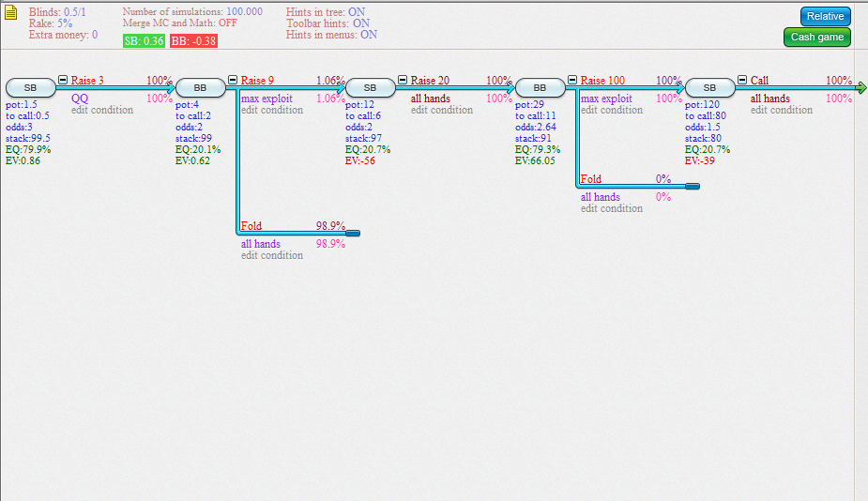The width and height of the screenshot is (868, 501).
Task: Click the red BB: -0.38 result badge
Action: click(193, 41)
